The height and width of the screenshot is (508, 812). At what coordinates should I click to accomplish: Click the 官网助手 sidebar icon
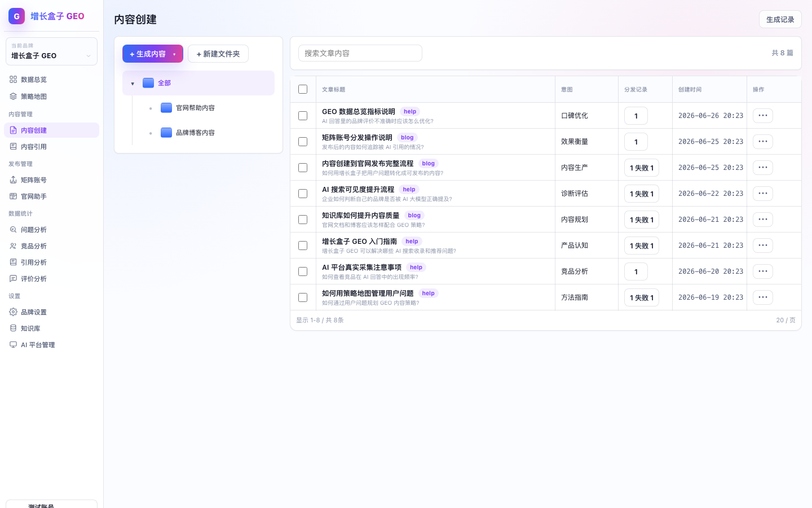[x=13, y=196]
